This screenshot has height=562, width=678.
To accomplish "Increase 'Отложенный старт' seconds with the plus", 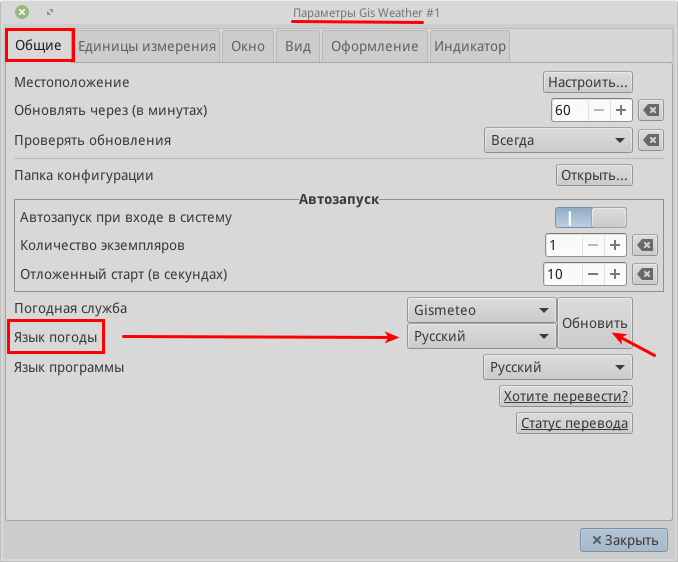I will pos(615,274).
